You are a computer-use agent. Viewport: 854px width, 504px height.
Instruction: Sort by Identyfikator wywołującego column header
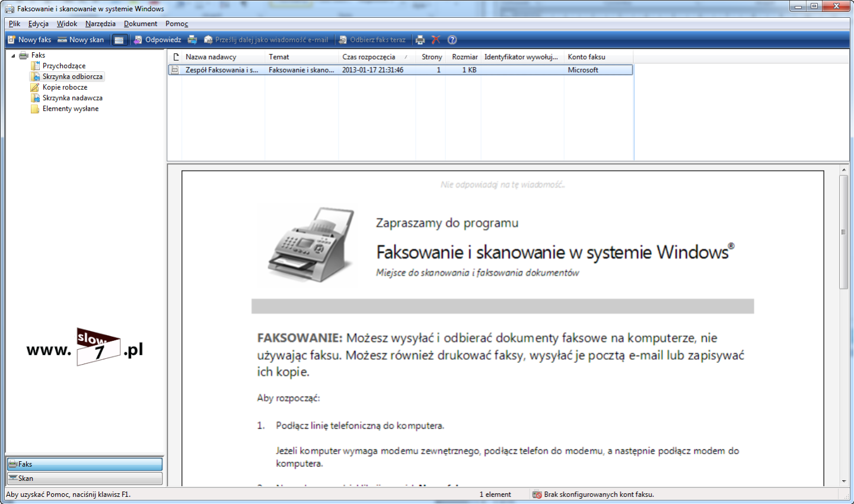[522, 57]
